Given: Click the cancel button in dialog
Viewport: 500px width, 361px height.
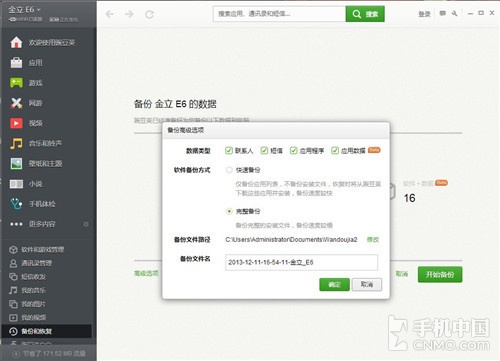Looking at the screenshot, I should click(367, 284).
